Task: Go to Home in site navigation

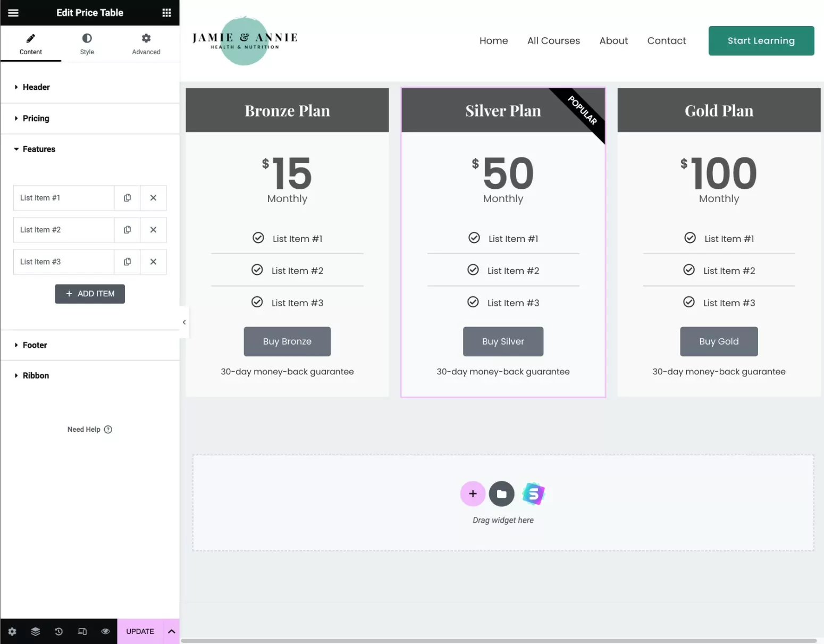Action: [x=494, y=41]
